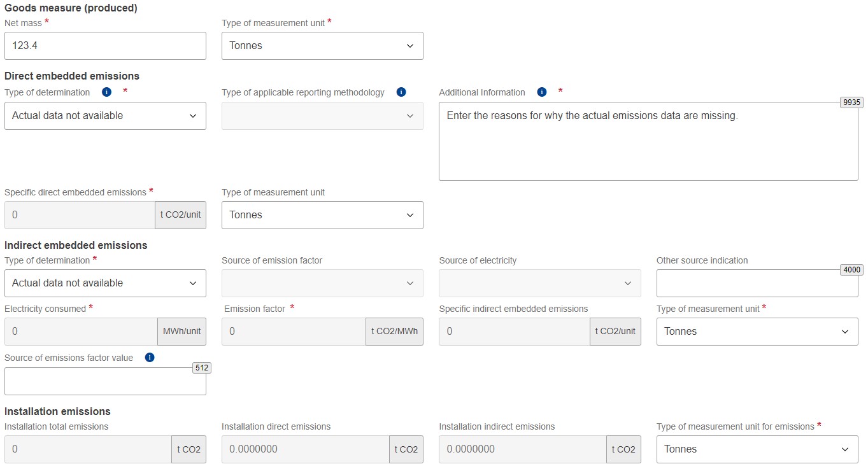Click the Specific indirect embedded emissions field
Image resolution: width=868 pixels, height=471 pixels.
pos(514,331)
